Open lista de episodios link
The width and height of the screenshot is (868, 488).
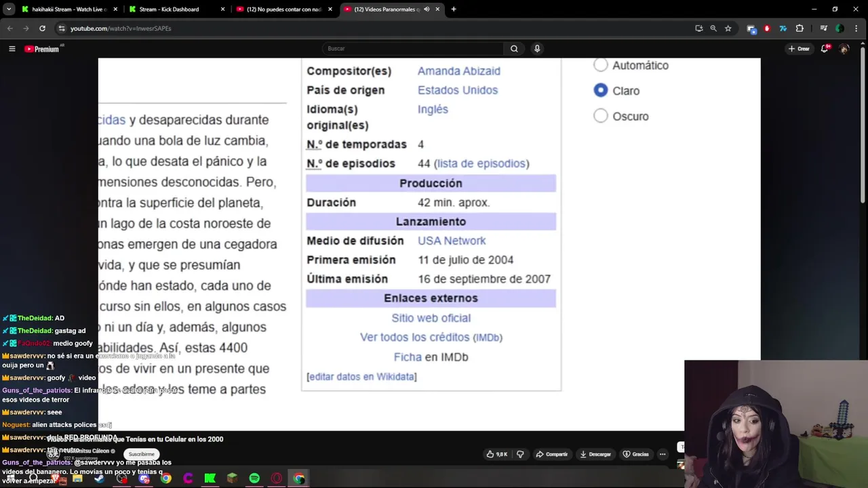click(481, 163)
